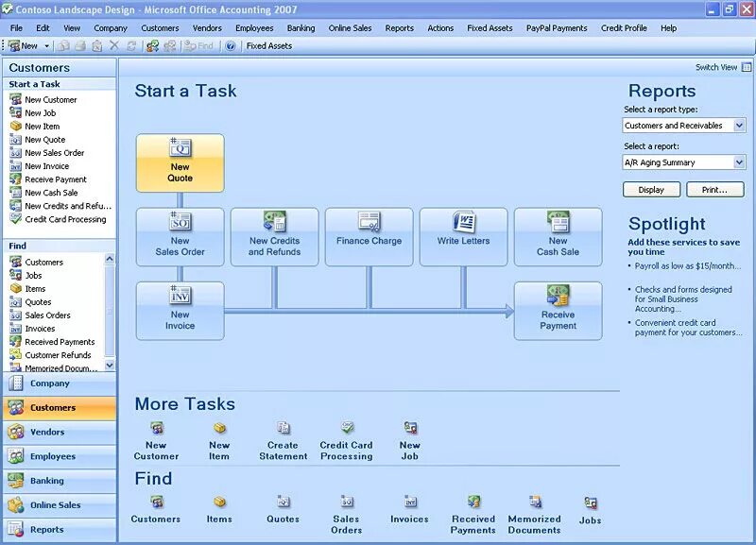Screen dimensions: 756x545
Task: Switch to Banking navigation pane
Action: click(x=60, y=481)
